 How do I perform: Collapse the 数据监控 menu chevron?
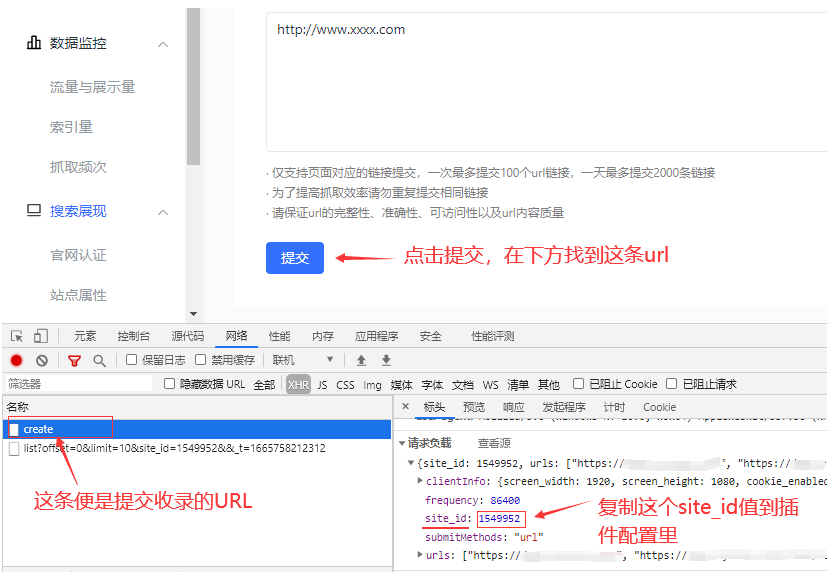[163, 44]
